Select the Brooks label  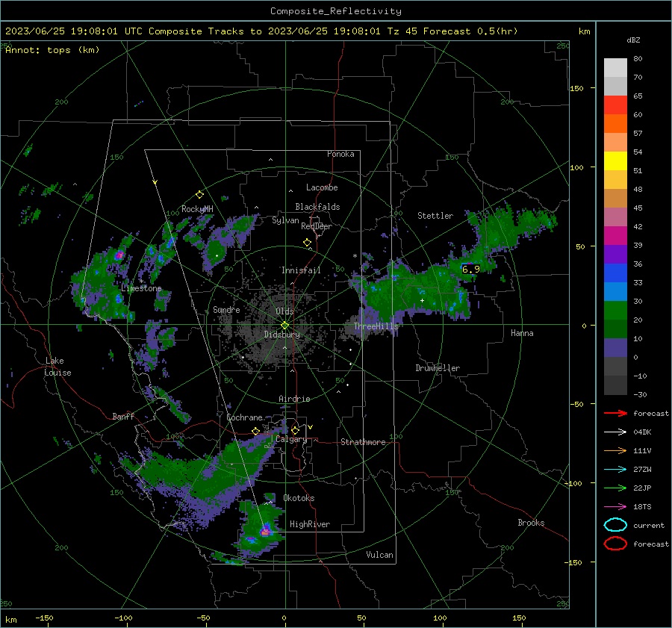[531, 523]
